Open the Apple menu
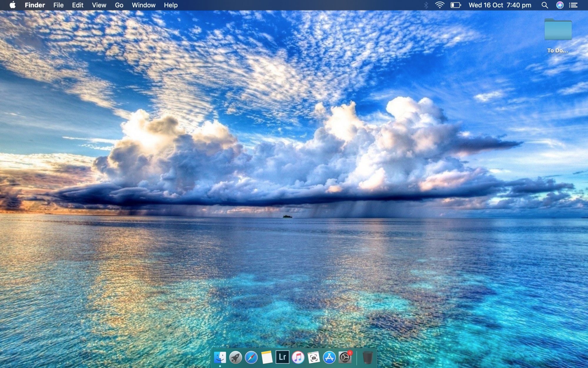Viewport: 588px width, 368px height. (x=12, y=5)
